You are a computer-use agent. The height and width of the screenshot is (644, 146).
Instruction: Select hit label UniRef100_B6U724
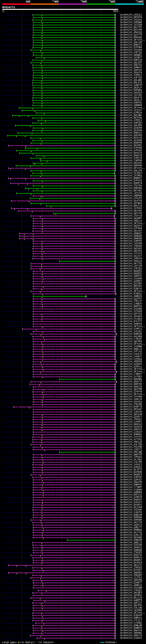coord(131,206)
